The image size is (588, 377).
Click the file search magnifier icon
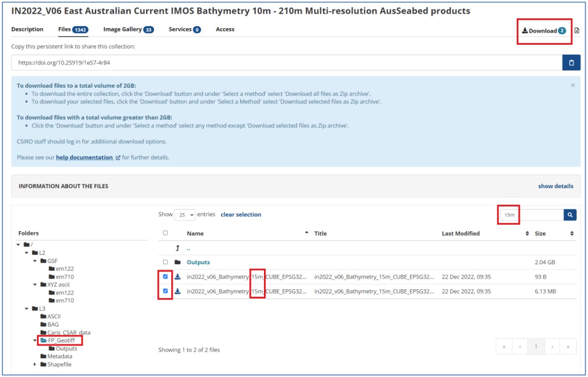click(x=570, y=215)
